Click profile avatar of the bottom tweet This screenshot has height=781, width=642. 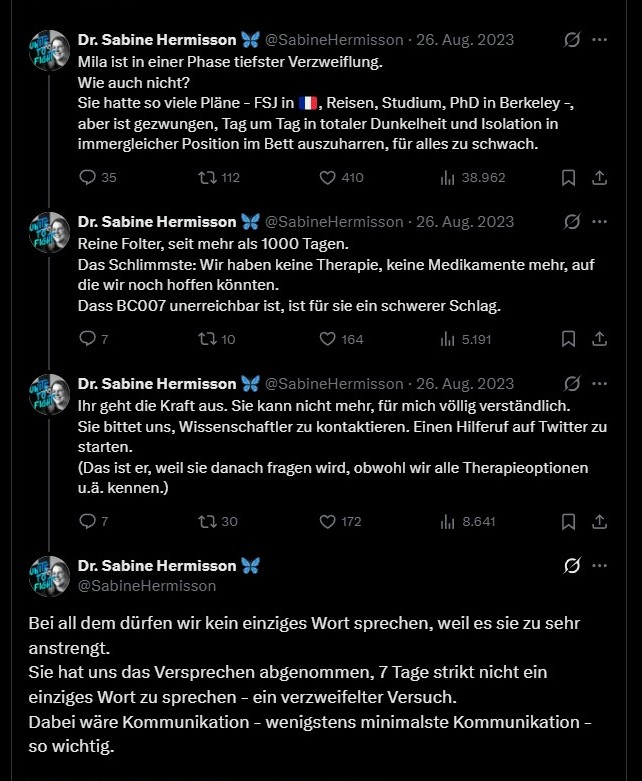[49, 575]
